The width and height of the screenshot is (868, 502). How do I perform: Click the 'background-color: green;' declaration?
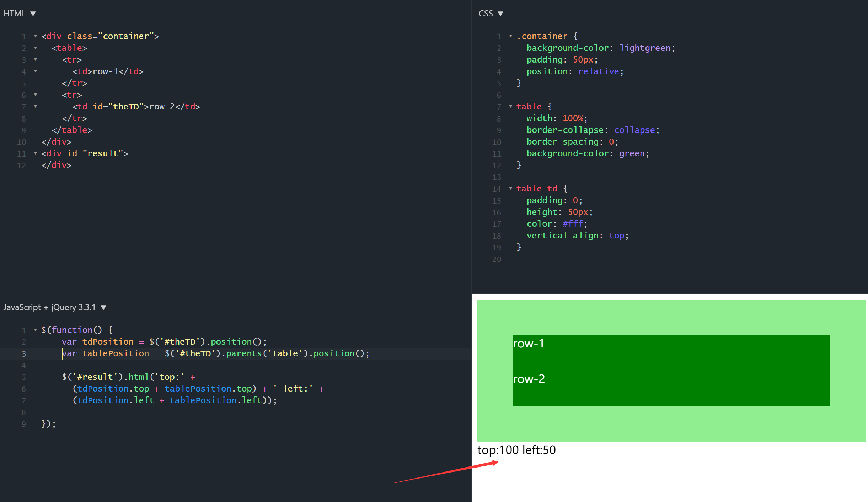pyautogui.click(x=588, y=153)
